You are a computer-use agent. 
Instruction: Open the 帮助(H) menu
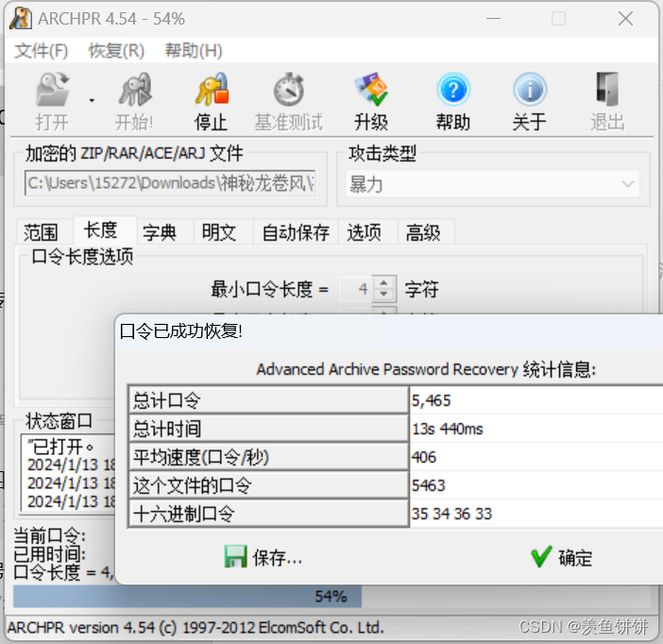click(194, 51)
